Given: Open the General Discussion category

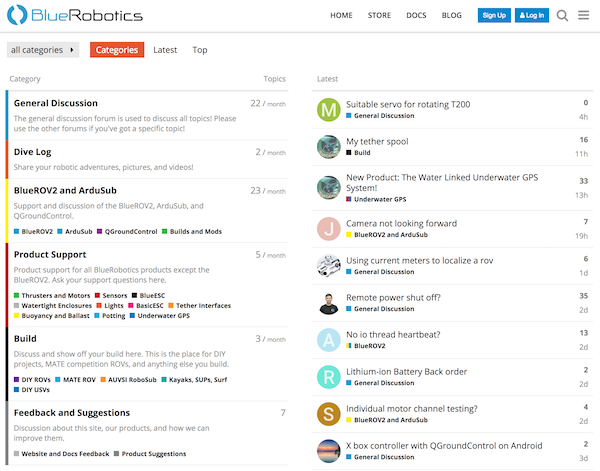Looking at the screenshot, I should tap(56, 103).
